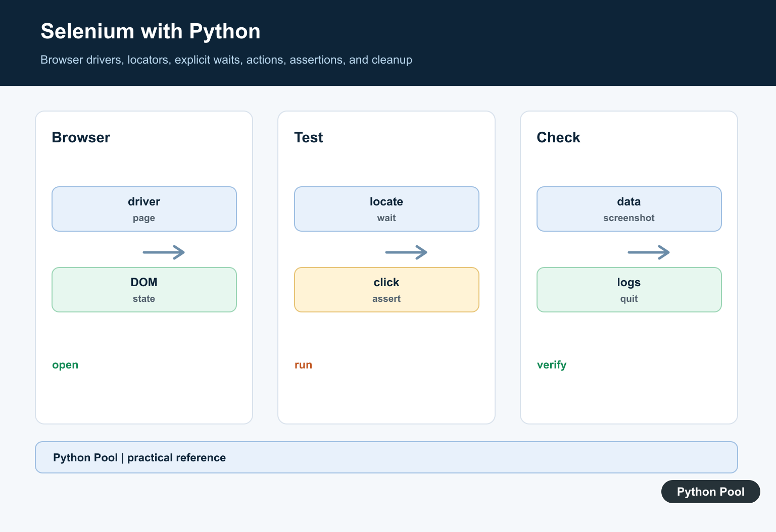Select the Check card heading
This screenshot has height=532, width=776.
(x=558, y=137)
